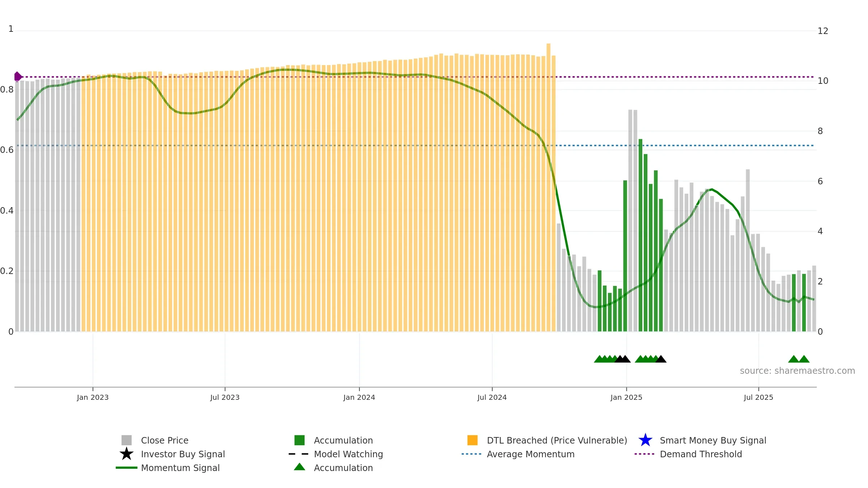868x488 pixels.
Task: Click the Jan 2023 axis label
Action: [x=93, y=397]
